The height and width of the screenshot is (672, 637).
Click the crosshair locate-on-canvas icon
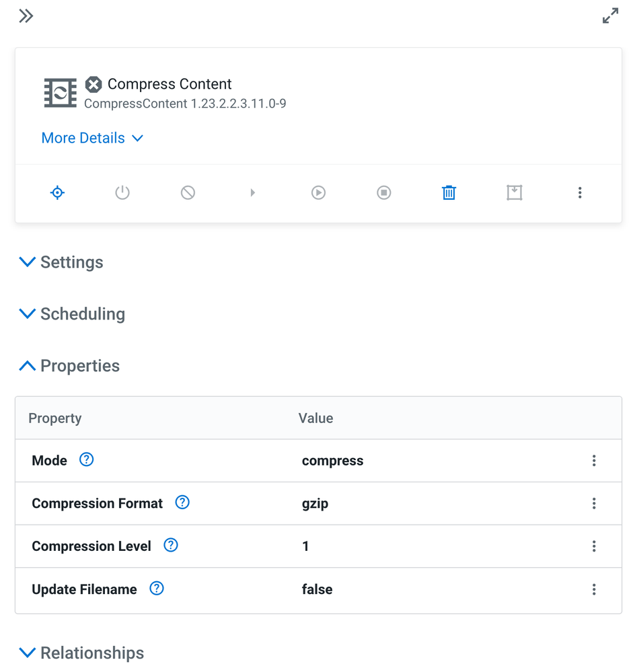pyautogui.click(x=58, y=193)
